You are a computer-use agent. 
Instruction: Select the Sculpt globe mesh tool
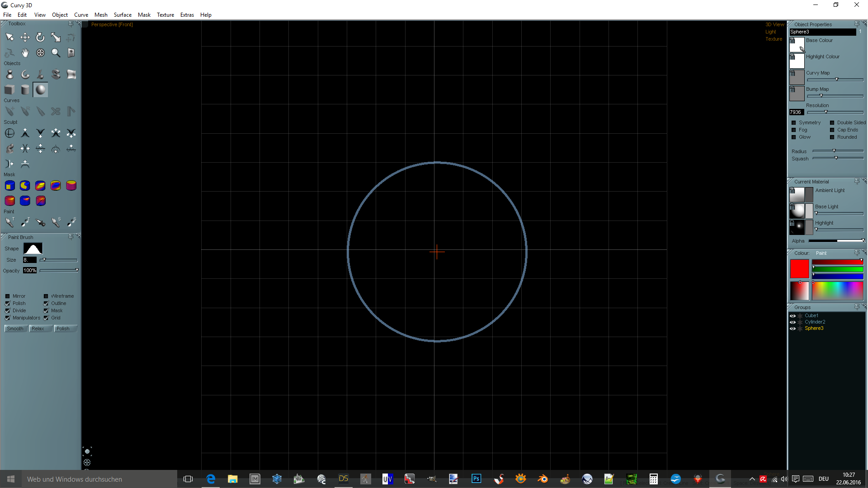(9, 133)
